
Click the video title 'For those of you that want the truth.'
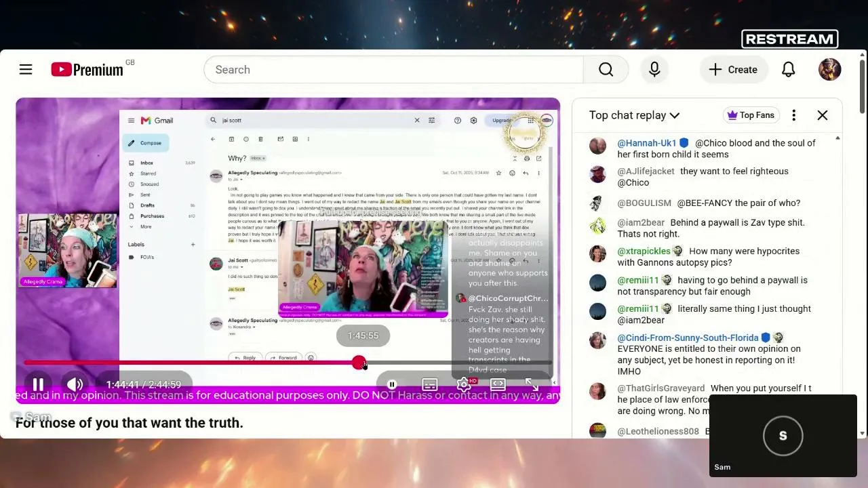tap(129, 423)
